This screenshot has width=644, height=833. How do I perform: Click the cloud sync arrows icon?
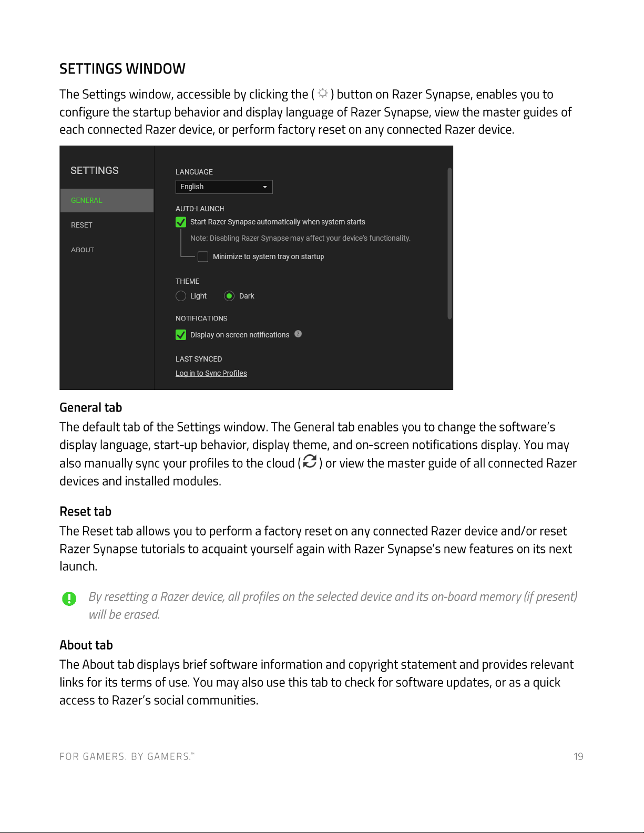tap(310, 461)
